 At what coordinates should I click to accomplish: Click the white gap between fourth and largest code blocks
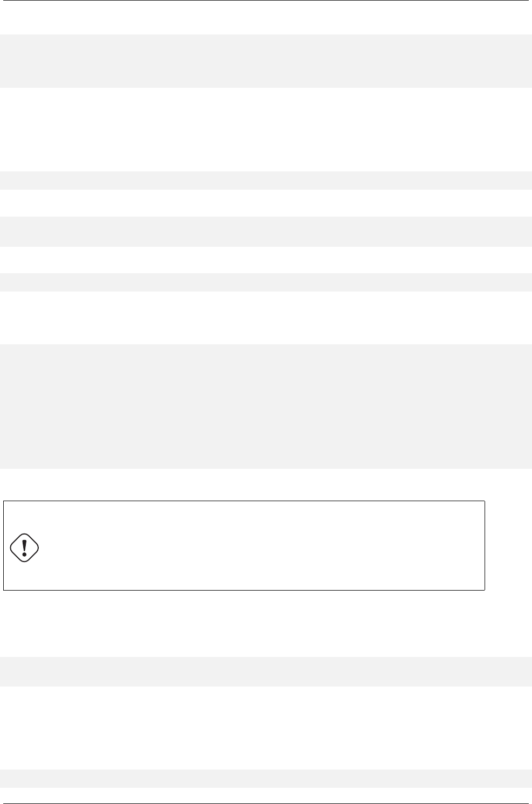(266, 318)
